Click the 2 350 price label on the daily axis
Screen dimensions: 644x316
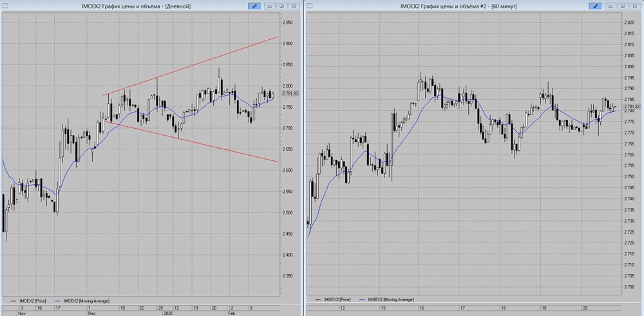tap(287, 276)
